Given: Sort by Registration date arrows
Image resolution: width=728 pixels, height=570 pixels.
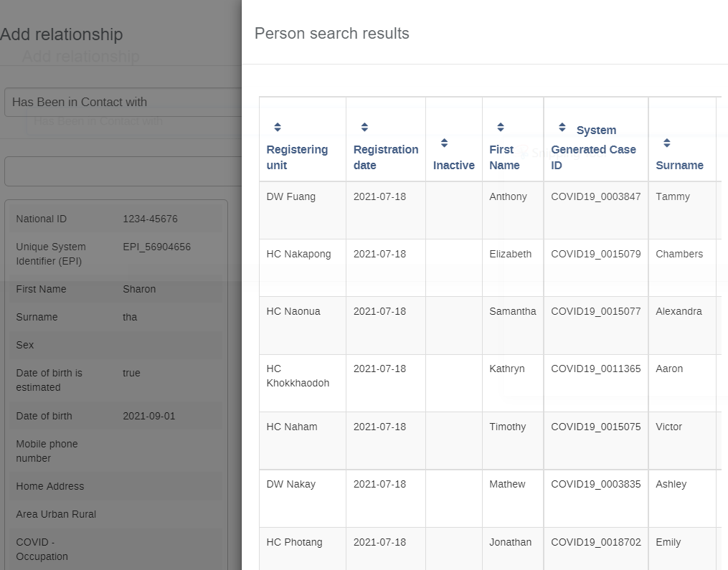Looking at the screenshot, I should coord(364,127).
